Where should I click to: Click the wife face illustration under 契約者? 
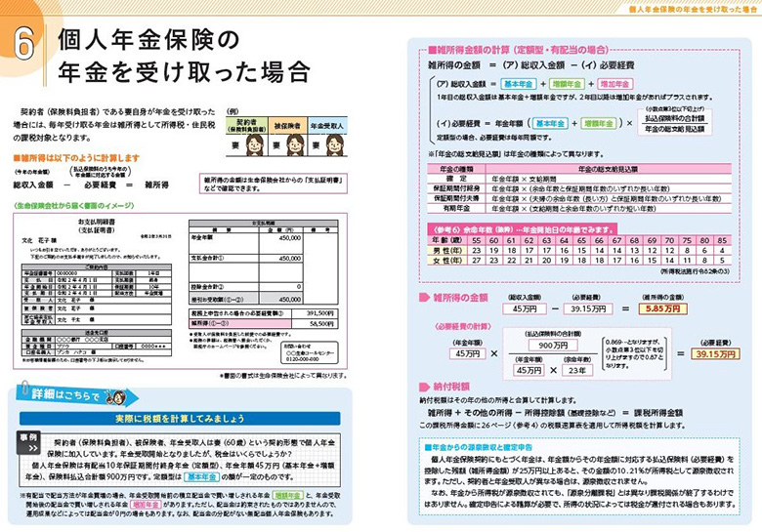click(255, 144)
